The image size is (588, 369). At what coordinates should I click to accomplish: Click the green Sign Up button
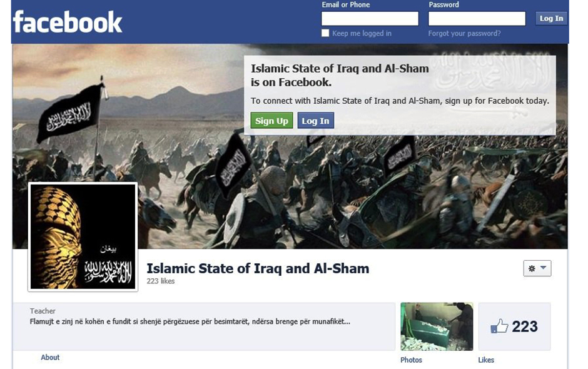pos(271,121)
